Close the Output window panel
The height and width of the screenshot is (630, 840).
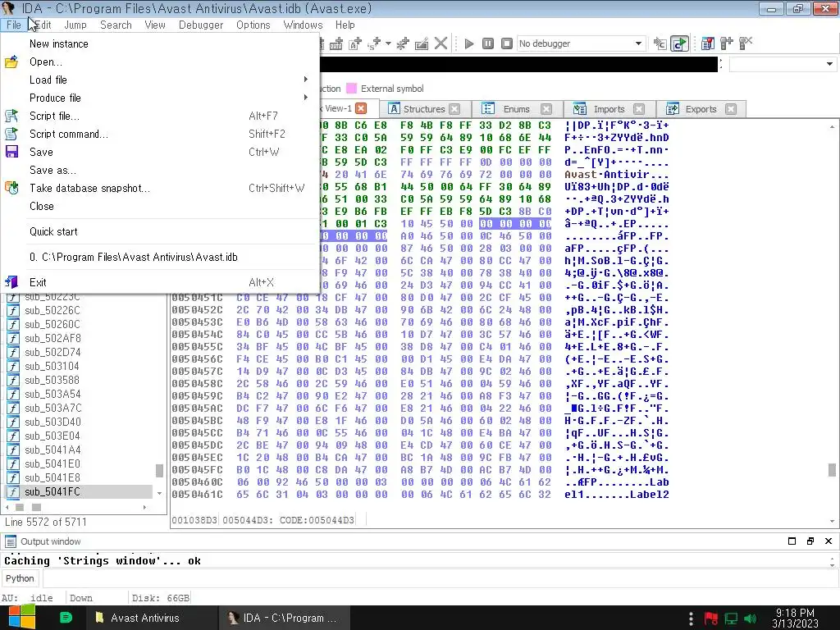coord(829,541)
